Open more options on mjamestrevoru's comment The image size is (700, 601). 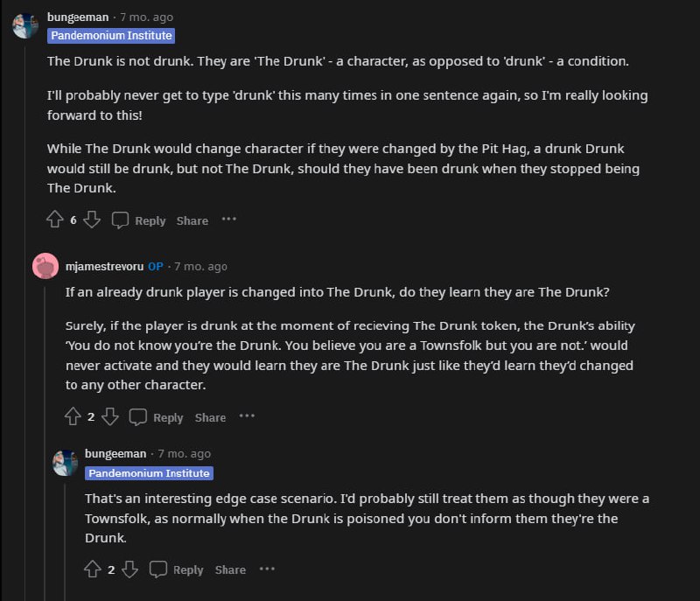click(x=248, y=416)
